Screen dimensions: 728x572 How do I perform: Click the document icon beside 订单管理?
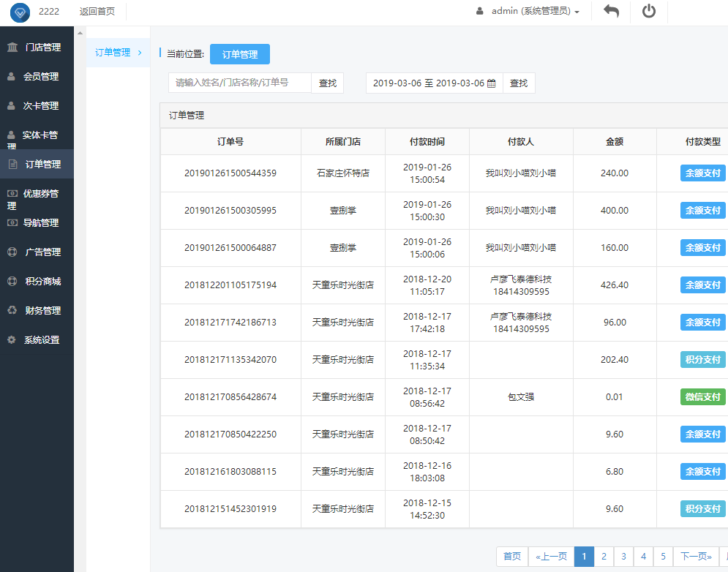coord(13,165)
